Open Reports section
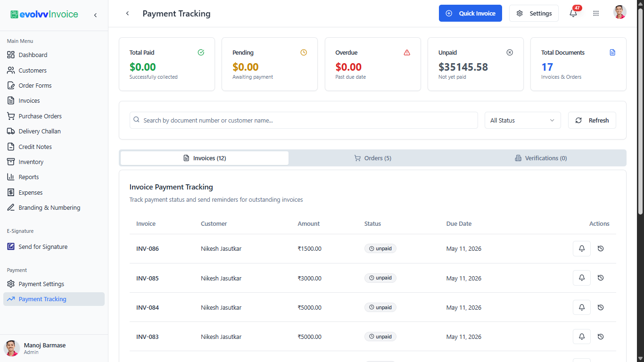644x362 pixels. pyautogui.click(x=54, y=177)
